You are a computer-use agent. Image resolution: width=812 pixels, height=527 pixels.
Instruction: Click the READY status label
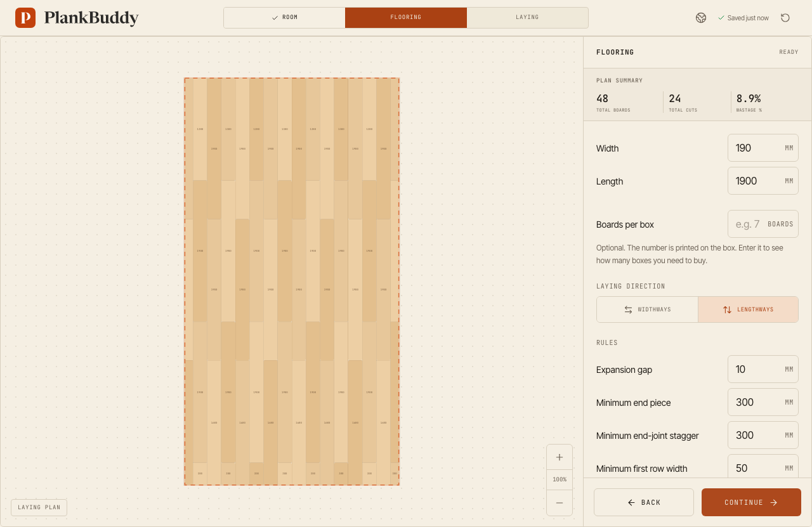tap(789, 52)
